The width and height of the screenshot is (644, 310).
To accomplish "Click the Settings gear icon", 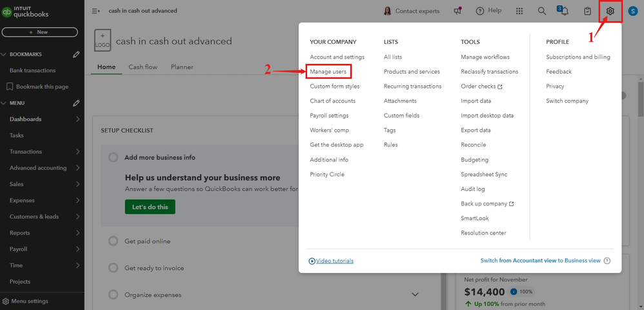I will point(610,11).
